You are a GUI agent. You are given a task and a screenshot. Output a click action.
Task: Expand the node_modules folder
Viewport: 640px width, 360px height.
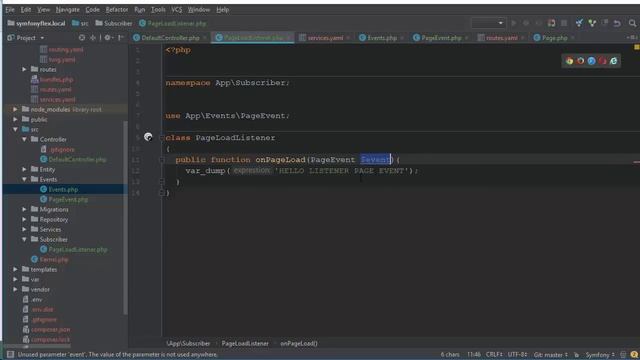click(x=16, y=109)
